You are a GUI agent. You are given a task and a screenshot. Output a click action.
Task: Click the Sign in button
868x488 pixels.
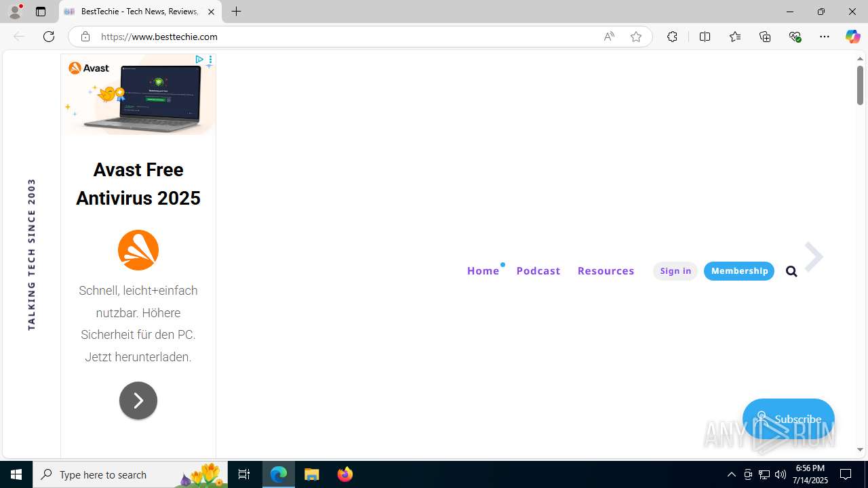(x=675, y=271)
